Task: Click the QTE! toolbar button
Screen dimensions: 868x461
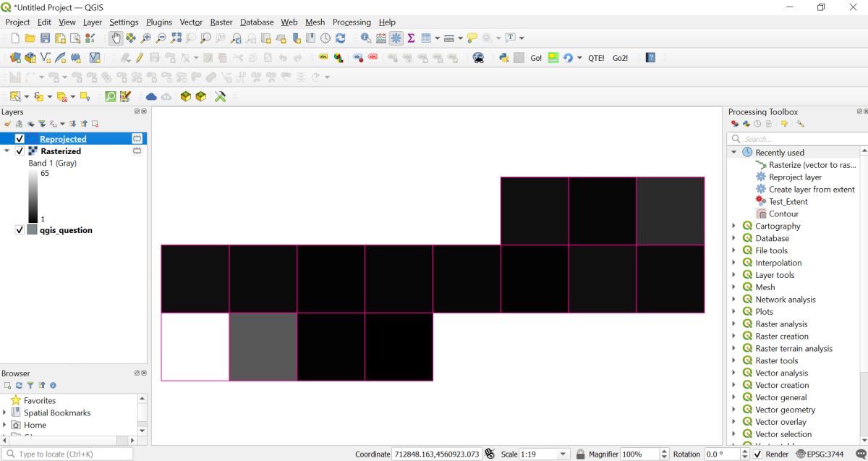Action: point(596,58)
